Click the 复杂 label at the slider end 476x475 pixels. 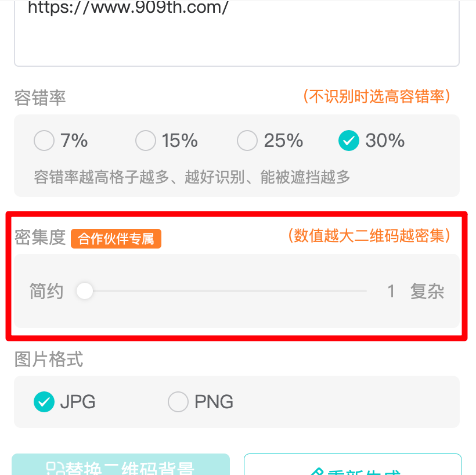coord(427,291)
